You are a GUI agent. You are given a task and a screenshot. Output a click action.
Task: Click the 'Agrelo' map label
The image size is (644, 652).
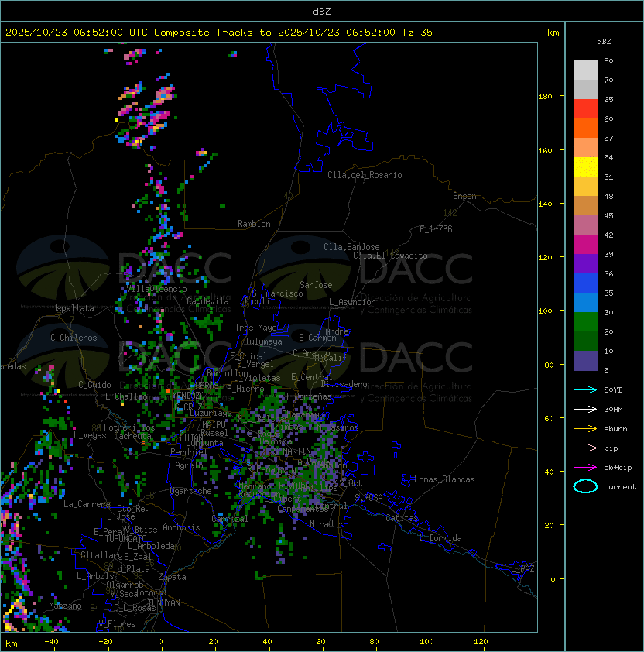tap(189, 465)
